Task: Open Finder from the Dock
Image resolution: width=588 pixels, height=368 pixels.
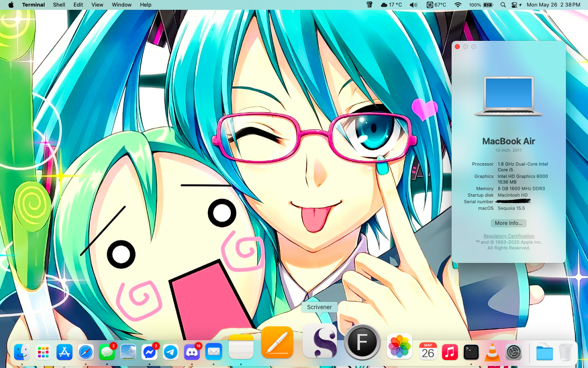Action: point(22,352)
